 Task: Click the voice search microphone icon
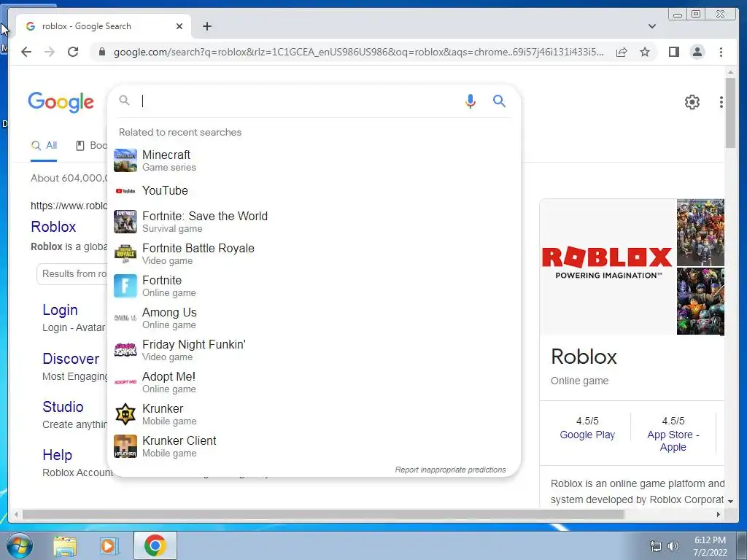[x=471, y=101]
